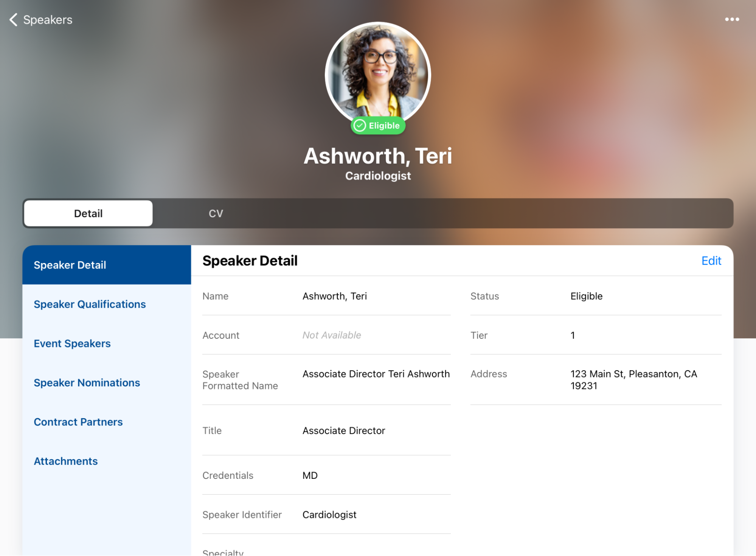Open the three-dot more options menu
Viewport: 756px width, 556px height.
(731, 20)
